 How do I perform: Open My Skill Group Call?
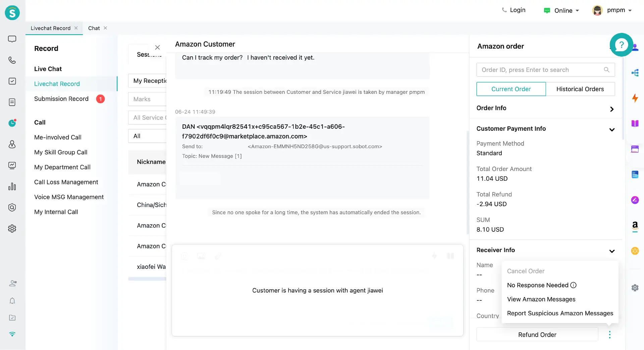tap(61, 152)
